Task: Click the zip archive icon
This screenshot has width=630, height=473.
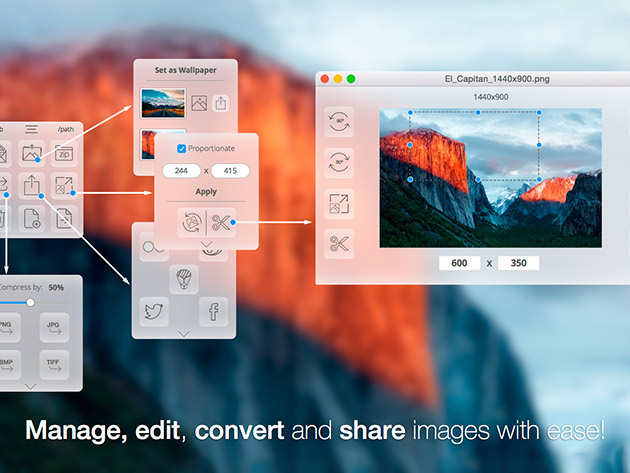Action: [64, 153]
